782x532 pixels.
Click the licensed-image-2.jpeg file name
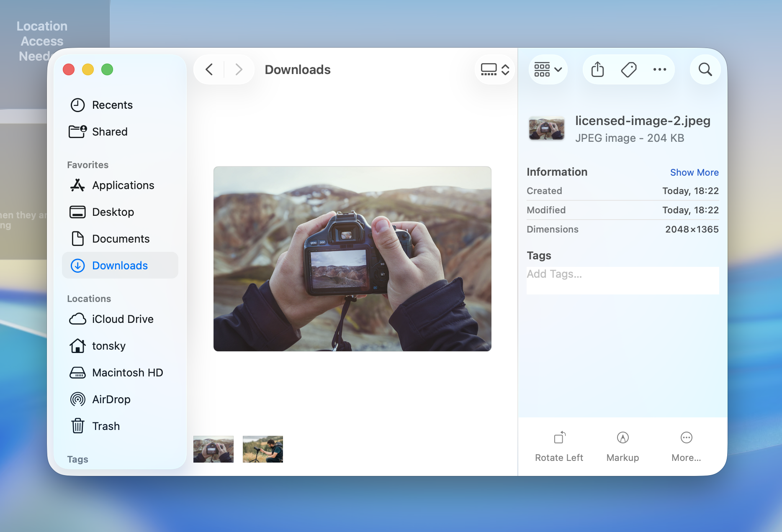coord(643,120)
